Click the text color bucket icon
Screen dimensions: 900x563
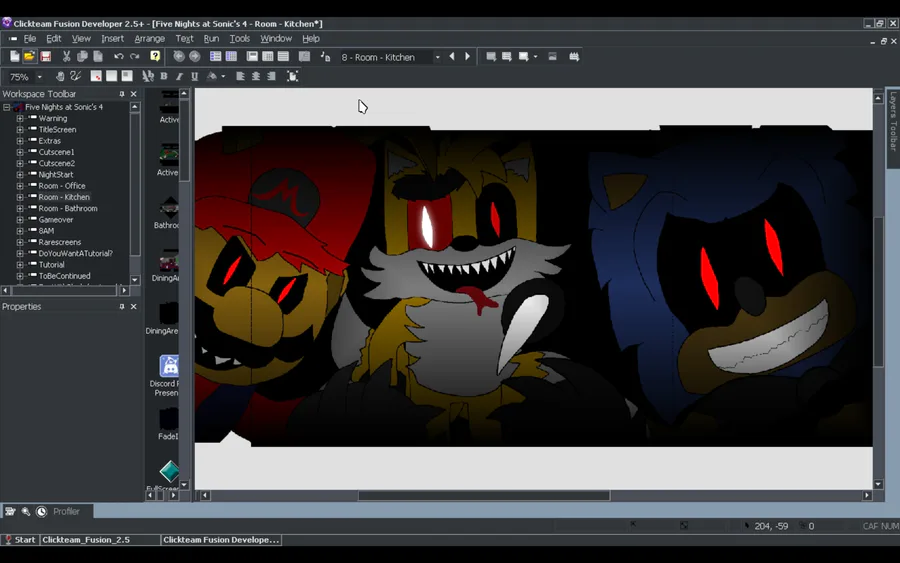(x=212, y=76)
